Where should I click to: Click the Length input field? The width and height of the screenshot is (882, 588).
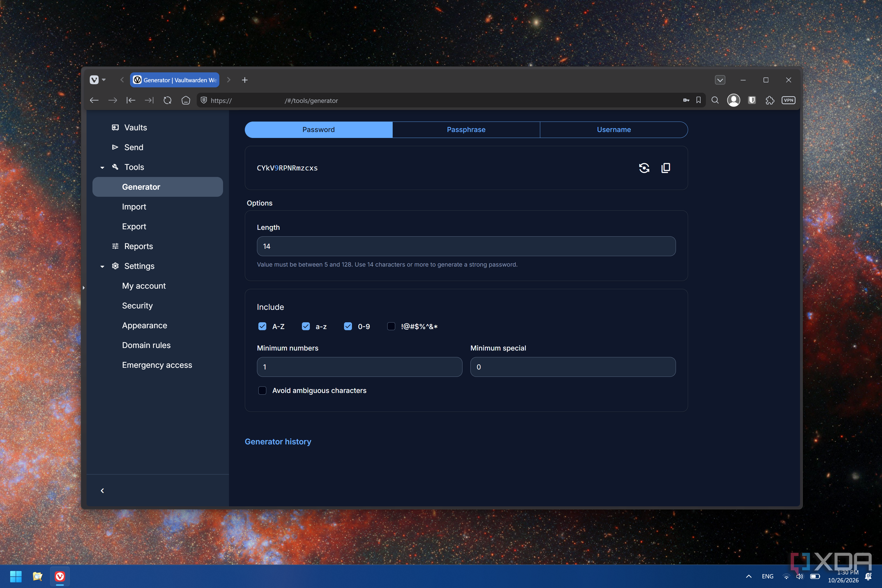click(466, 247)
